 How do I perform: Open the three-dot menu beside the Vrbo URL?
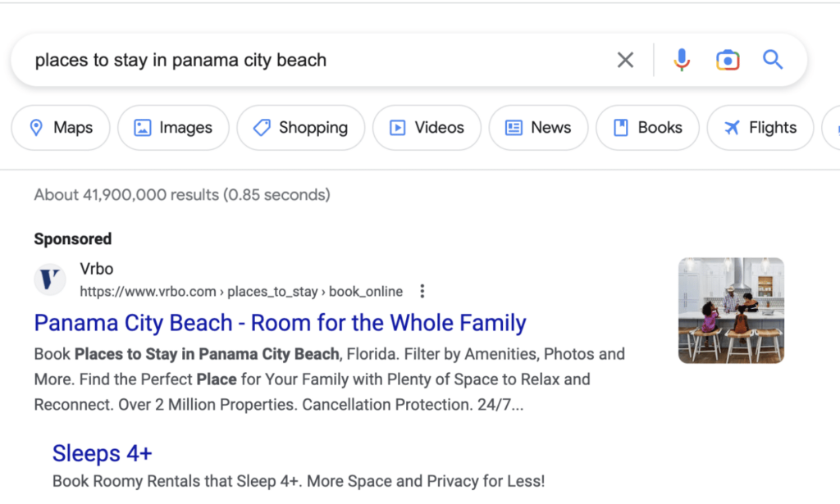click(422, 291)
